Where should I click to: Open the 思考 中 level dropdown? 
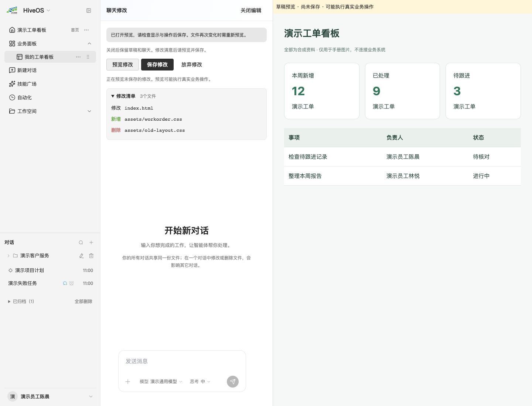[x=200, y=382]
